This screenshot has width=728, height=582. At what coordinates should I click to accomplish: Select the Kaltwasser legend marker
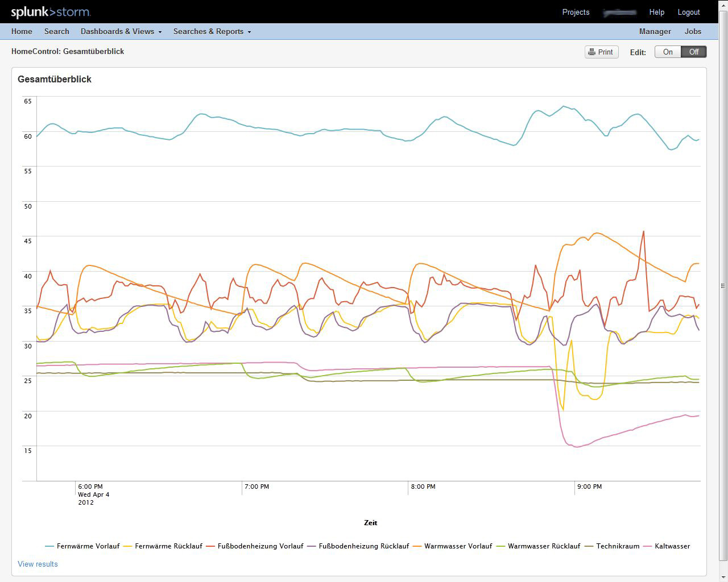647,546
